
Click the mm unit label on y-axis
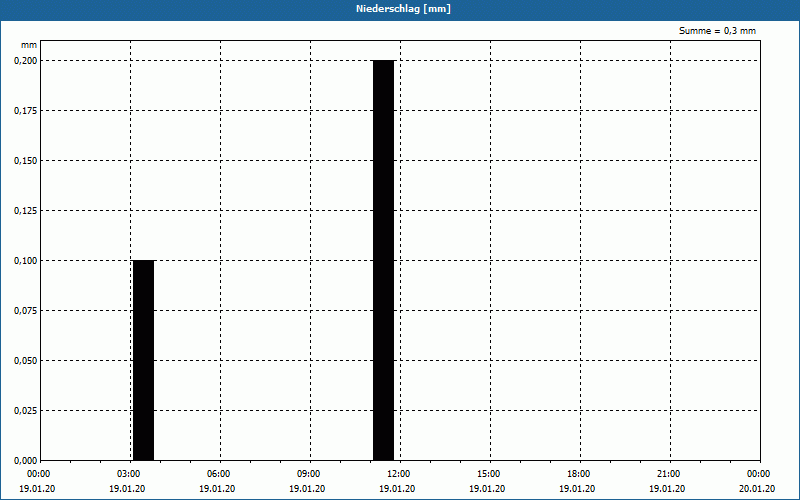29,45
